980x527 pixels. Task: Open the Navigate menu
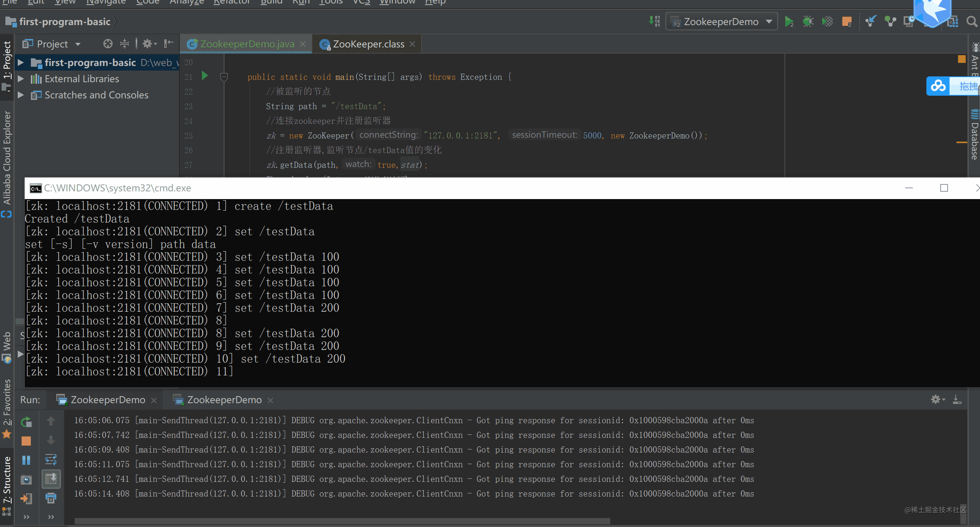[106, 2]
